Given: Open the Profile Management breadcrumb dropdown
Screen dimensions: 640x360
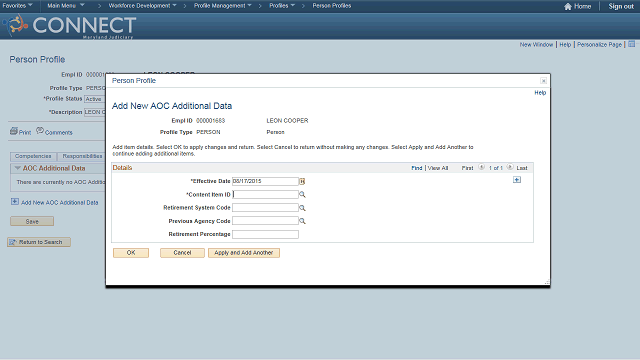Looking at the screenshot, I should click(222, 6).
